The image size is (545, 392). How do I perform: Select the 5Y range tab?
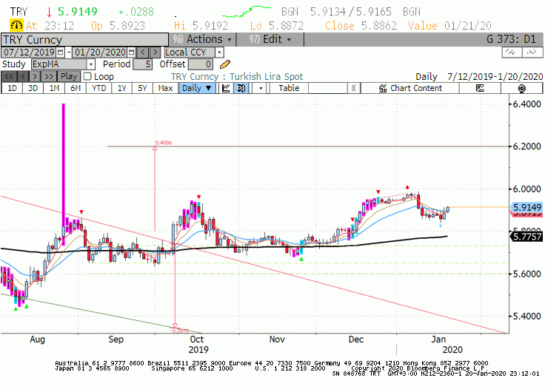(x=142, y=88)
